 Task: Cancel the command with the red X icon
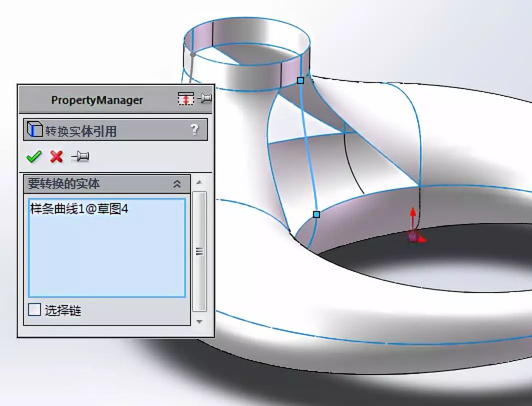pyautogui.click(x=55, y=156)
